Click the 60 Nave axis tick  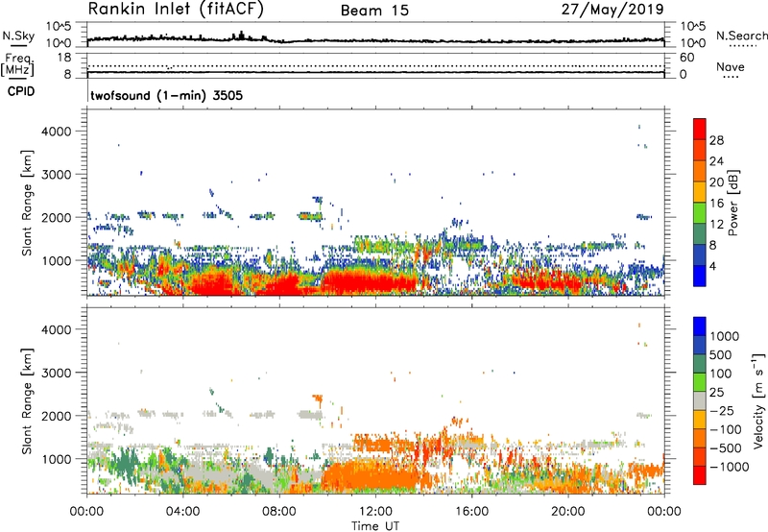pyautogui.click(x=686, y=58)
